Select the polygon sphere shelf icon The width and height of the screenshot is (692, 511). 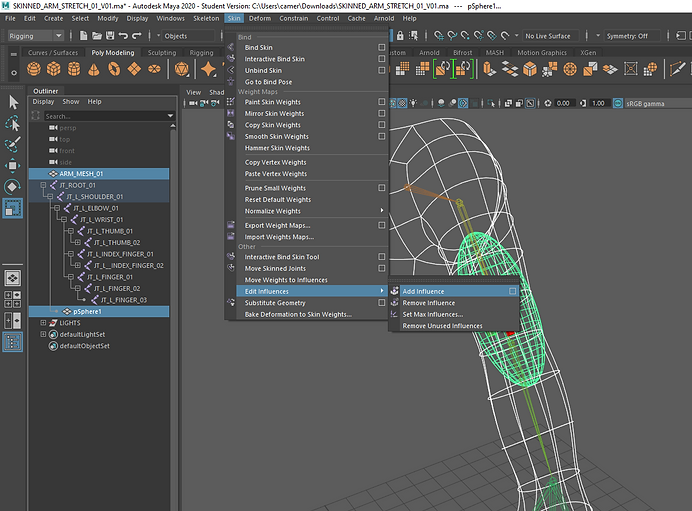[x=34, y=69]
